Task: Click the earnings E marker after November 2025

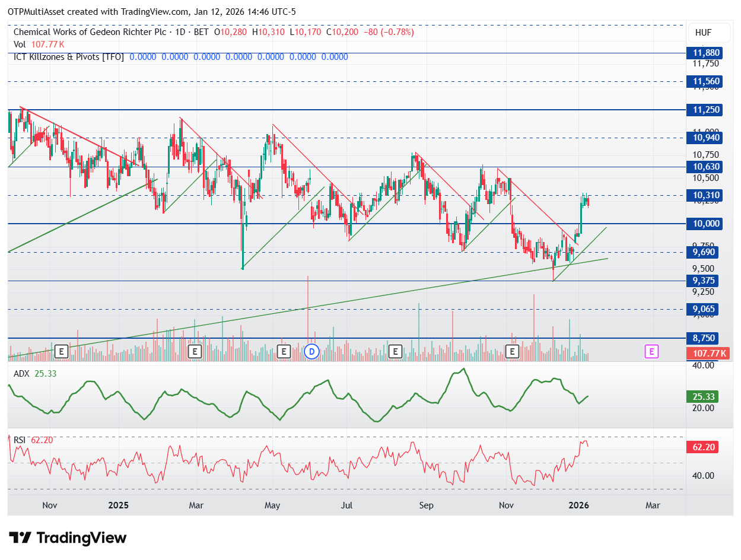Action: pyautogui.click(x=512, y=352)
